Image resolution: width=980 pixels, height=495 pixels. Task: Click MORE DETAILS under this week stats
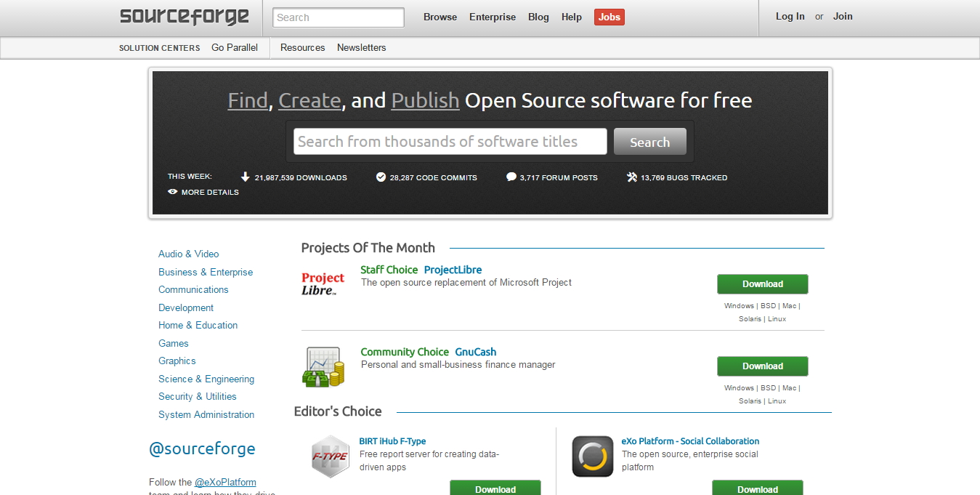click(210, 193)
